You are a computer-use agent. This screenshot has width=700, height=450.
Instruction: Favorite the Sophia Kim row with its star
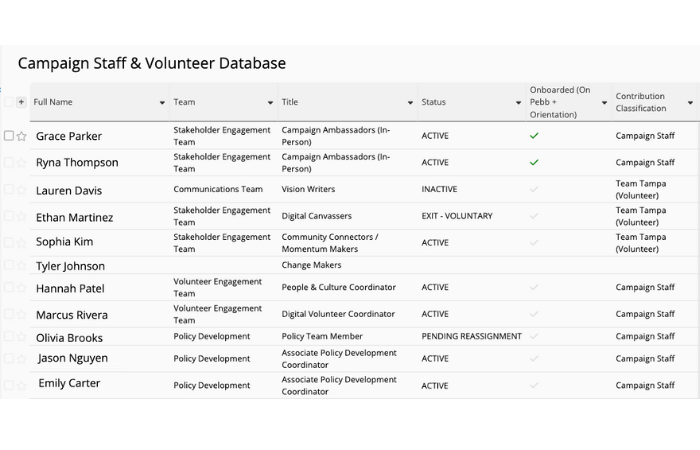click(21, 242)
